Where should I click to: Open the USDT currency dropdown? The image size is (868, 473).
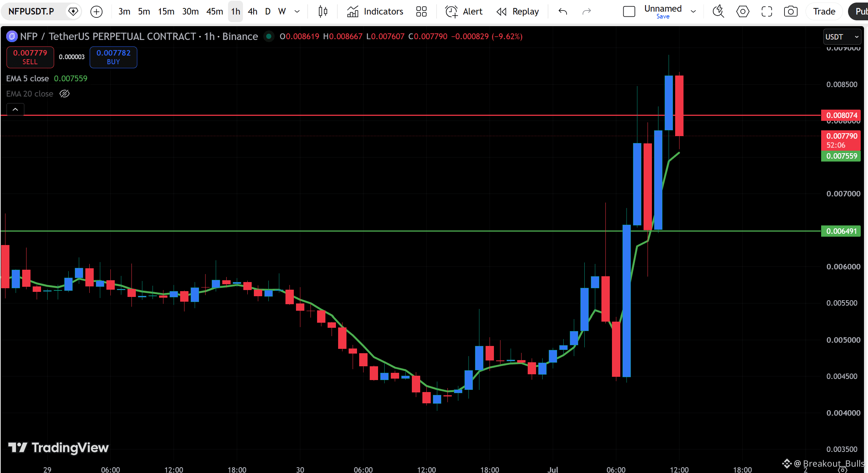[842, 37]
